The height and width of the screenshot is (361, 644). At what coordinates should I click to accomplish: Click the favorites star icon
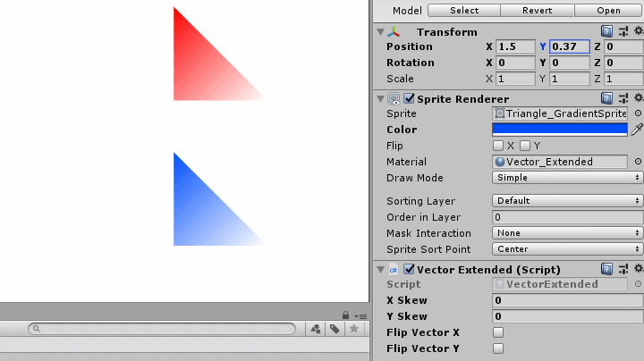(353, 328)
